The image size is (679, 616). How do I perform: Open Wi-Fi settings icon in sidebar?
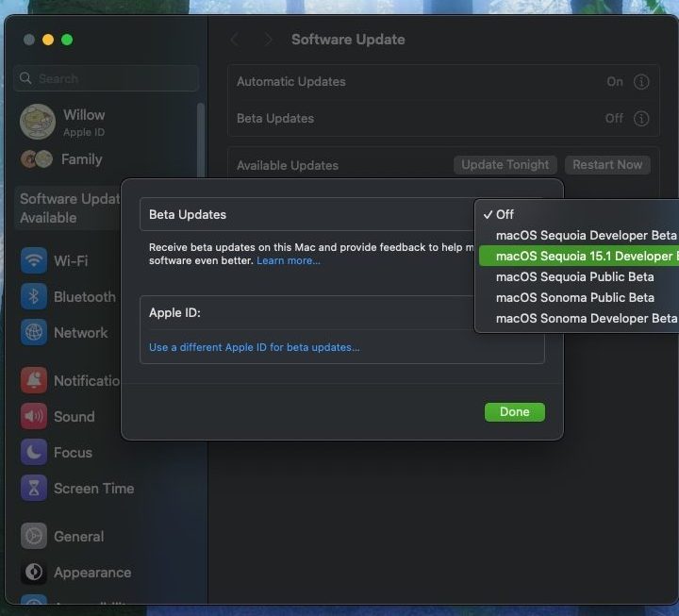[33, 260]
